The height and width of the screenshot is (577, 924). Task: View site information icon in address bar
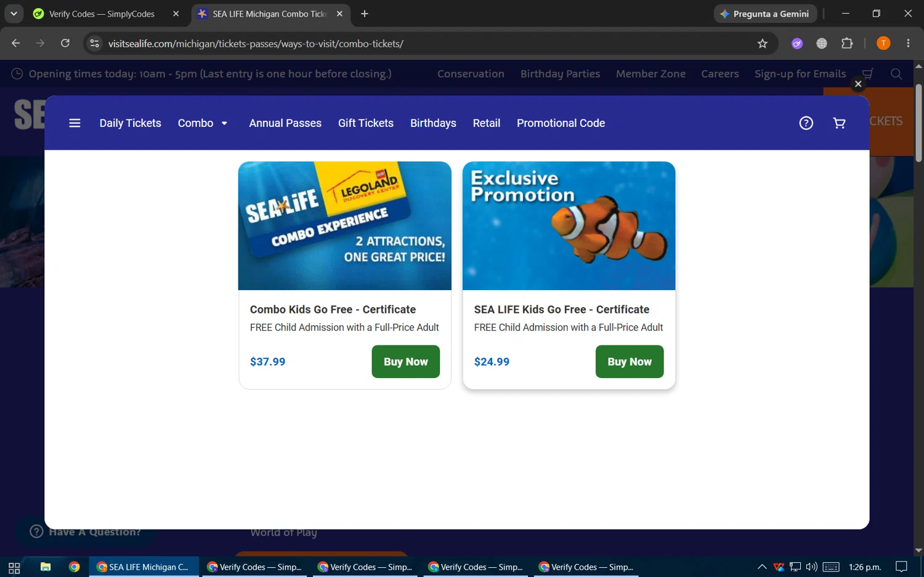94,43
